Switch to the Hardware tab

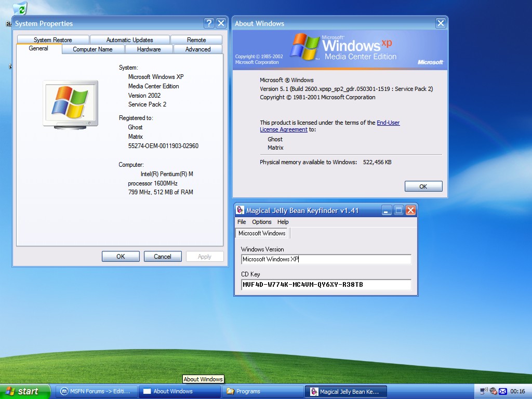pos(149,49)
